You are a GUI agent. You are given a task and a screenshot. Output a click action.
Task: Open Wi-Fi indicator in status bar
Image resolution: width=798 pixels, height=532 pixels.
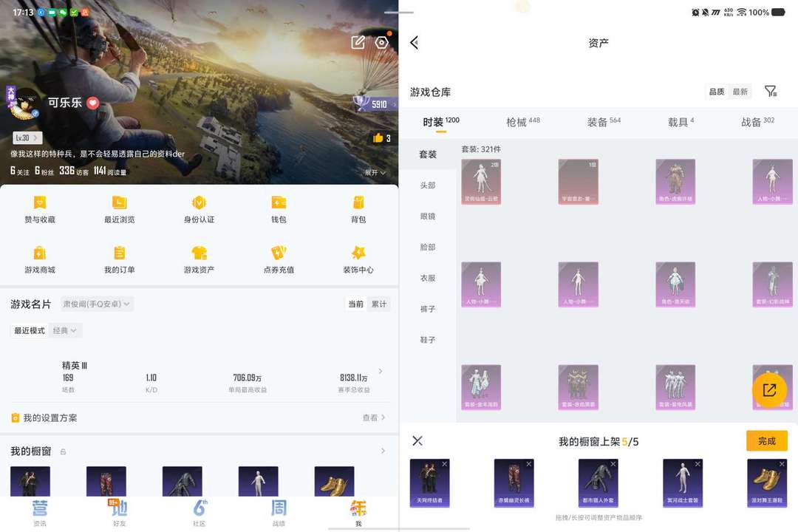click(x=742, y=12)
